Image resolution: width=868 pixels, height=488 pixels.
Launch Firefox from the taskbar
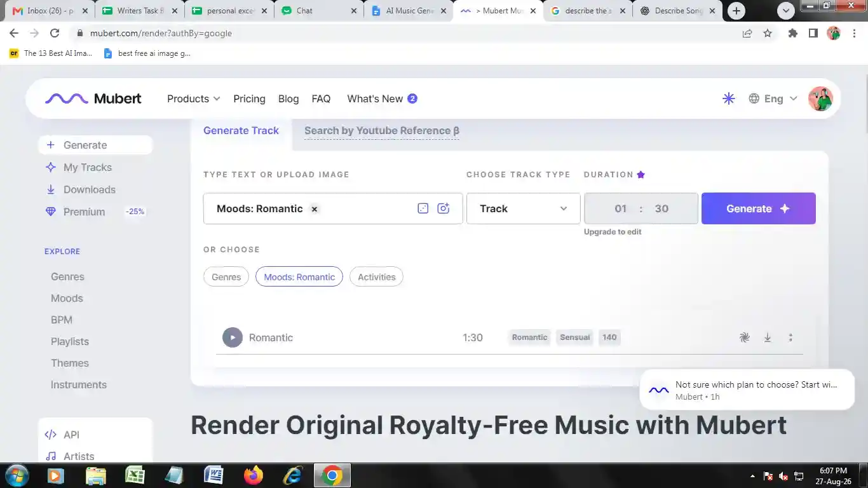click(x=254, y=475)
